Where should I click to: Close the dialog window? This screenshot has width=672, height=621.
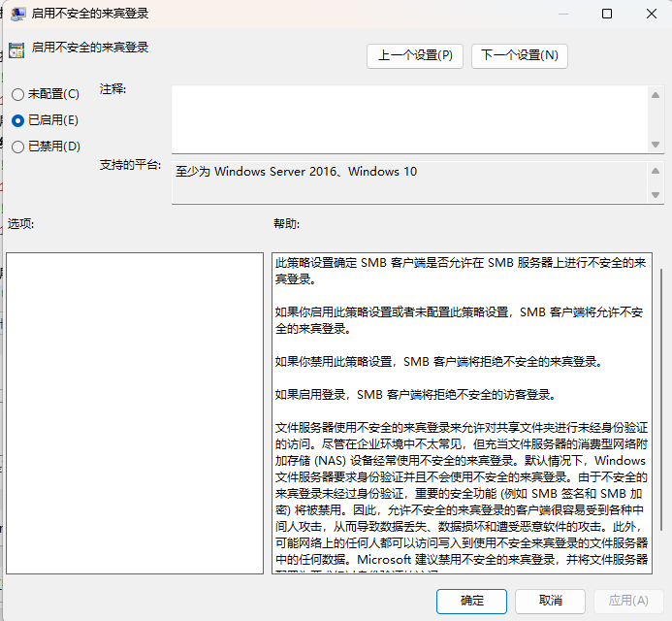[652, 14]
